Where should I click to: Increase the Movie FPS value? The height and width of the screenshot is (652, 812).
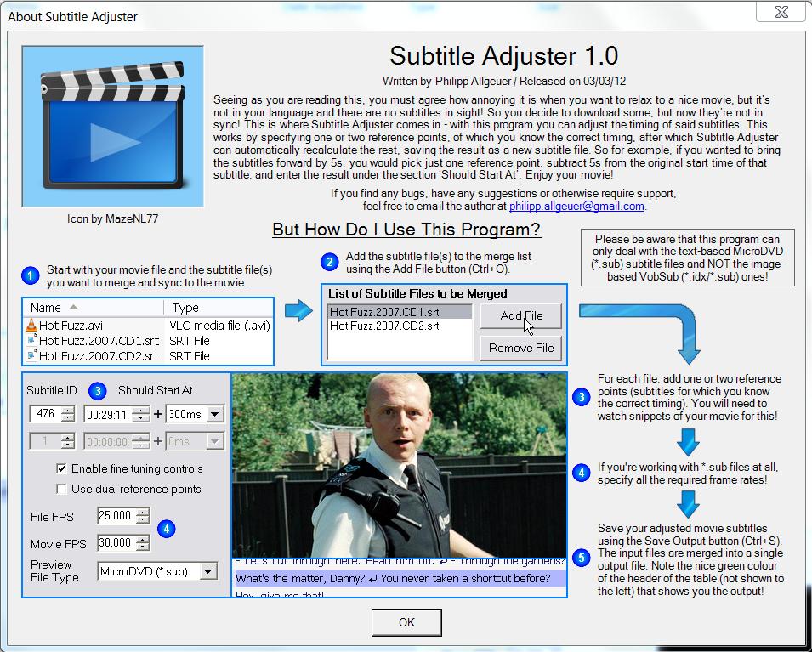coord(142,539)
